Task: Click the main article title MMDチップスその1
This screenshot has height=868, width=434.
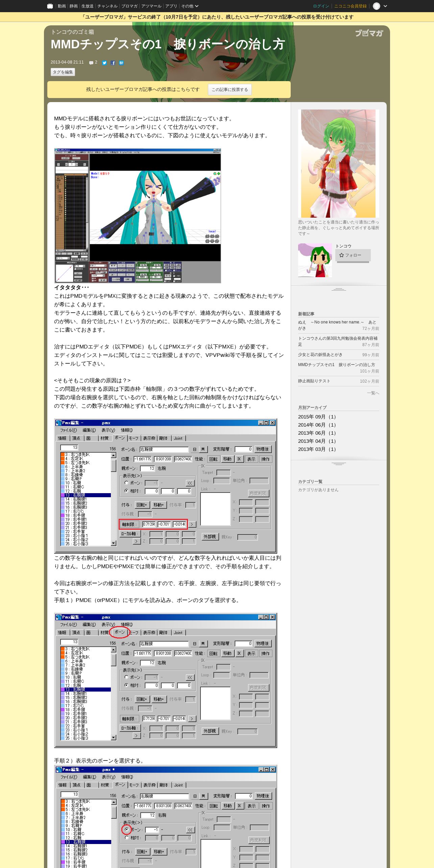Action: pos(168,44)
